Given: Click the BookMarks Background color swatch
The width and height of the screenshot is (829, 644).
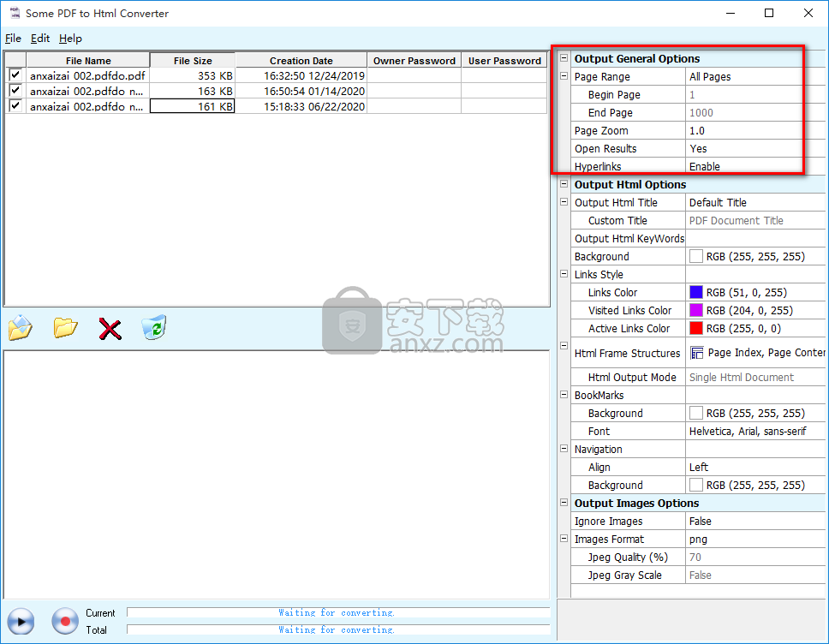Looking at the screenshot, I should pos(696,413).
